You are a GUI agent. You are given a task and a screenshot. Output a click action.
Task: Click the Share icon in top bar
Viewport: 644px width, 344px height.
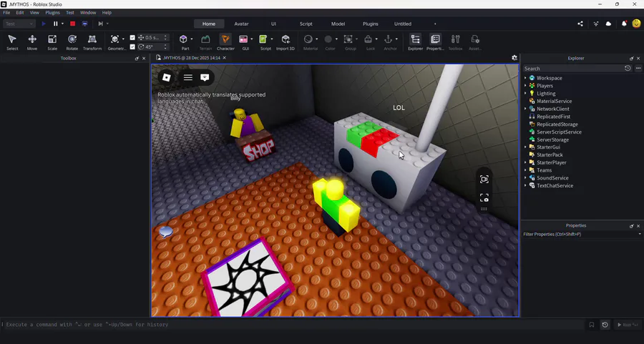coord(580,24)
